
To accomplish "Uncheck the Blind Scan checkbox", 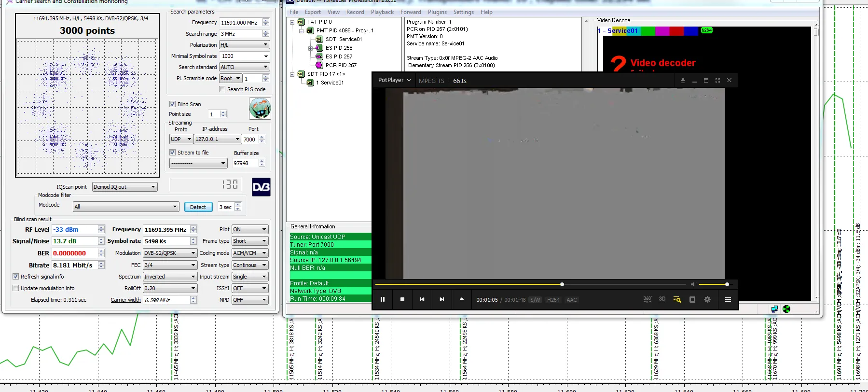I will coord(172,104).
